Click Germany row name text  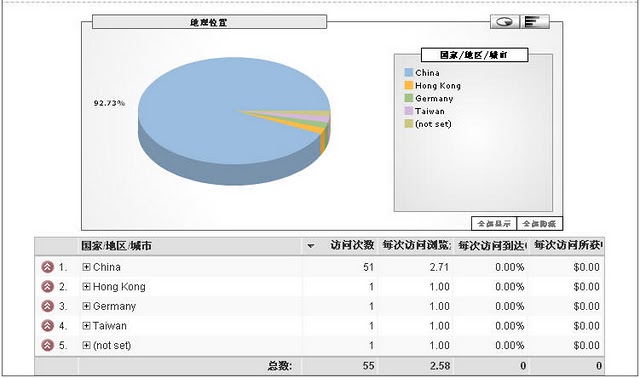click(114, 306)
